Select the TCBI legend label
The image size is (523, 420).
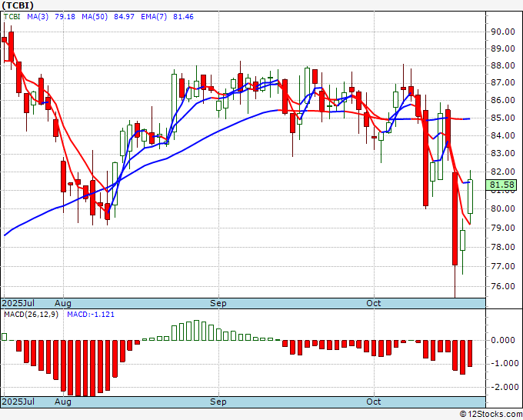[12, 17]
